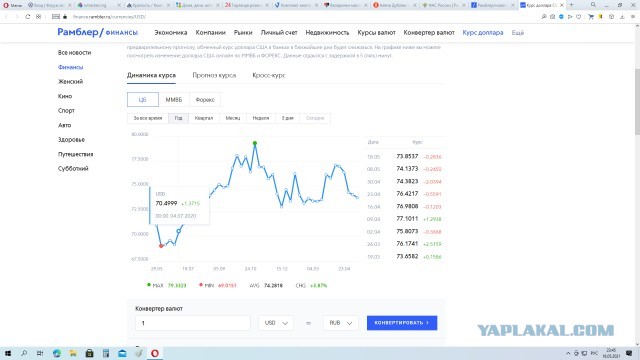Image resolution: width=640 pixels, height=360 pixels.
Task: Open Конвертер валют in top navigation
Action: click(x=429, y=33)
